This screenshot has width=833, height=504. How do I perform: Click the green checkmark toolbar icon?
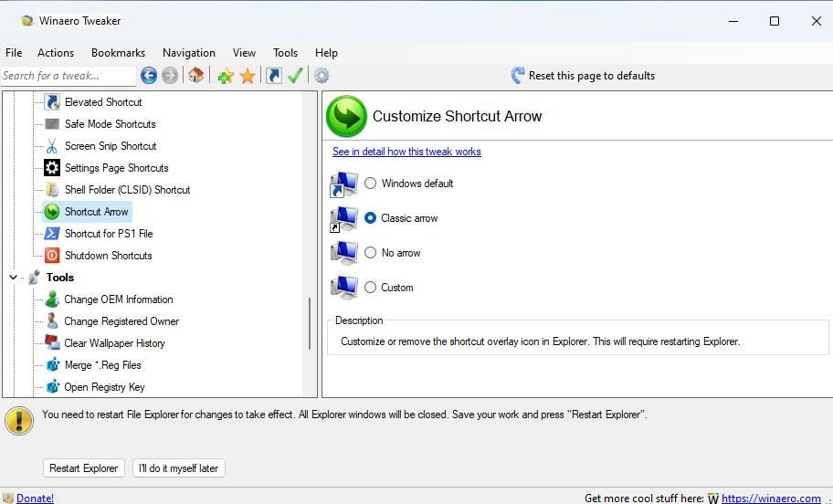pyautogui.click(x=295, y=76)
